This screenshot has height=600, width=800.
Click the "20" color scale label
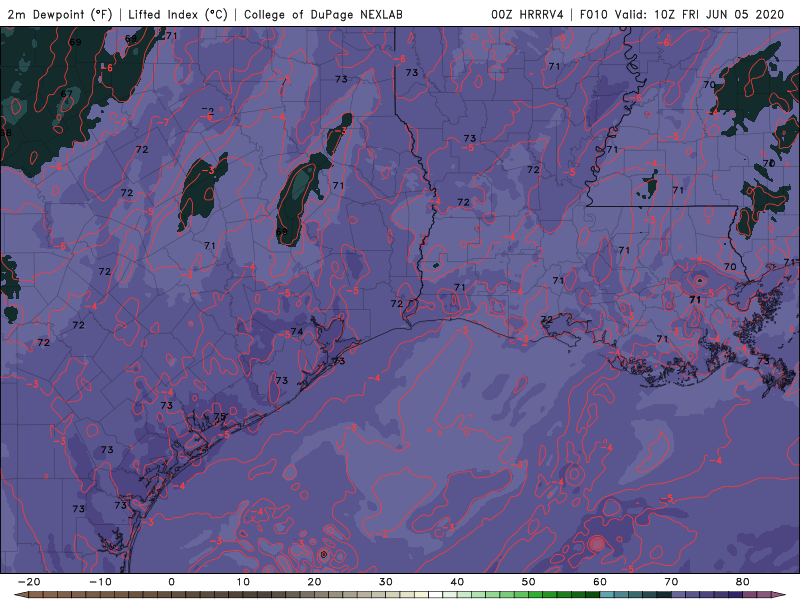pos(314,582)
